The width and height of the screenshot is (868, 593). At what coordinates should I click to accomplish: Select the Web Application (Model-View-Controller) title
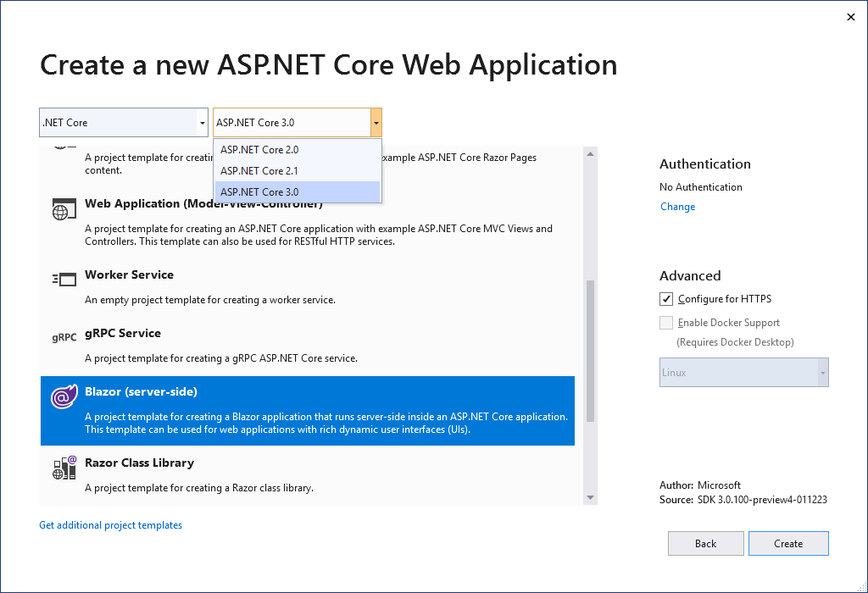(x=203, y=203)
